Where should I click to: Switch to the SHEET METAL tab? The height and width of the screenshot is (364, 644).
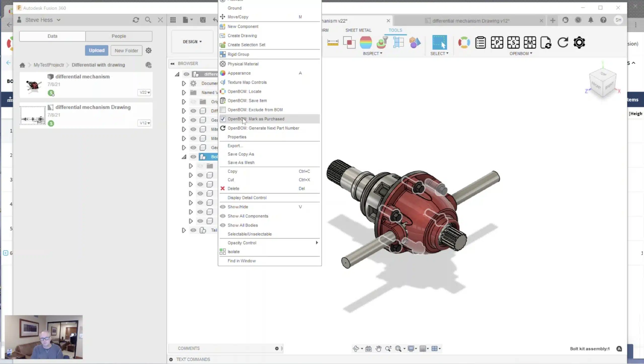click(358, 30)
